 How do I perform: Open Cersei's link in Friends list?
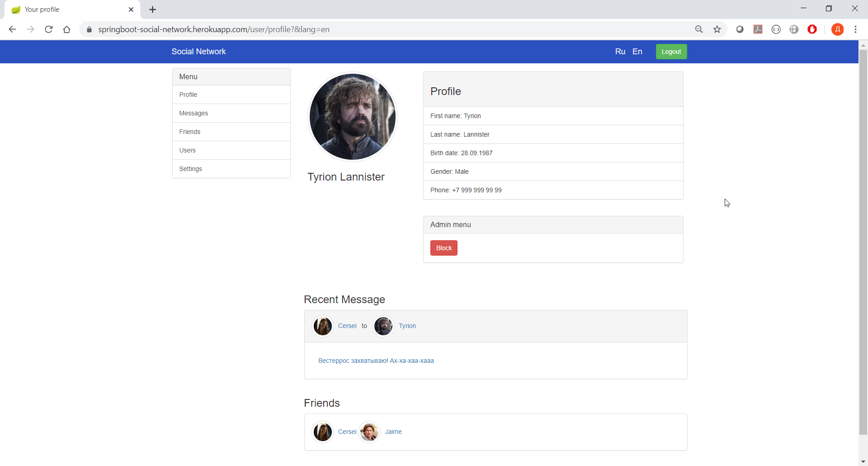347,432
